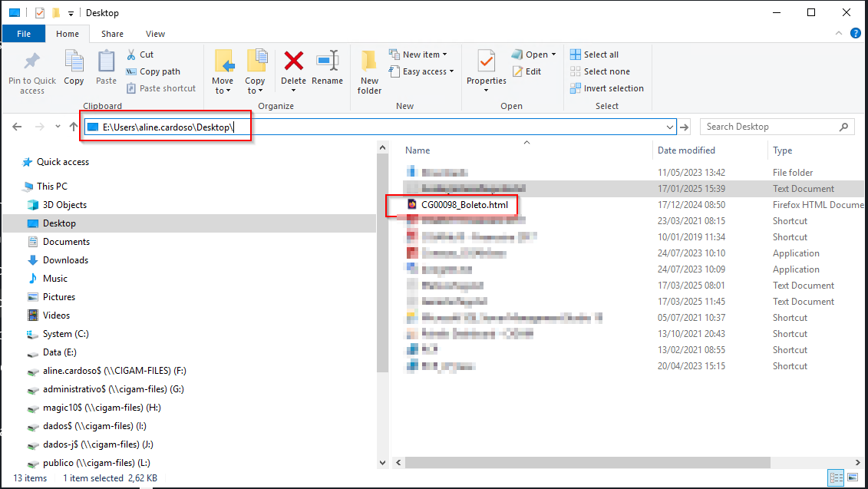Select dados-j$ network drive (J:)

point(91,444)
